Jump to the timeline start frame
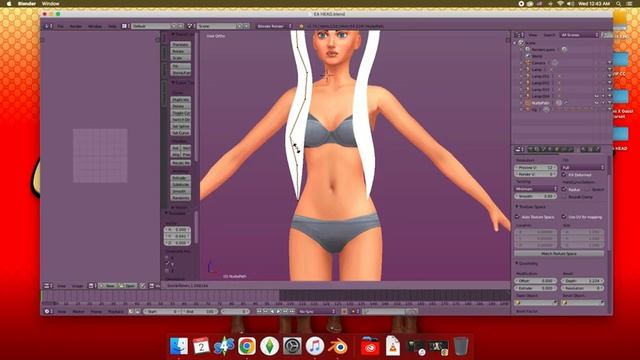The image size is (640, 360). tap(259, 311)
